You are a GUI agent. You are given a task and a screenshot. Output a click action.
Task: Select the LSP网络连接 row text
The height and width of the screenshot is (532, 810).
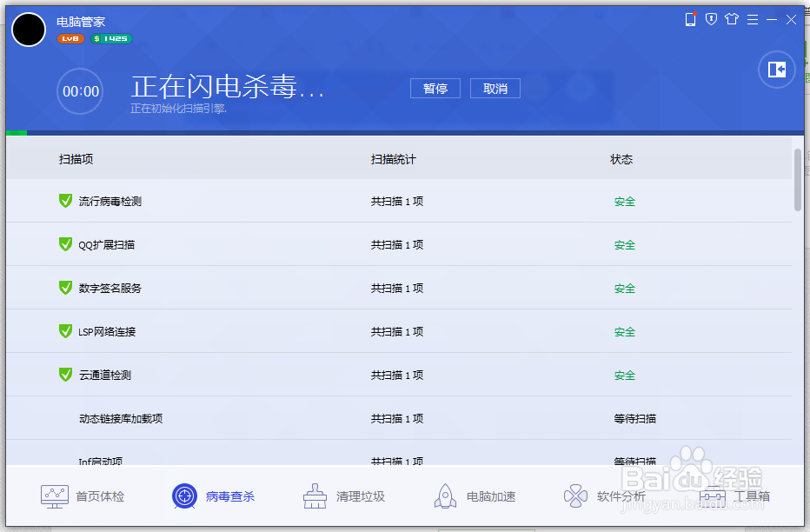pyautogui.click(x=107, y=331)
